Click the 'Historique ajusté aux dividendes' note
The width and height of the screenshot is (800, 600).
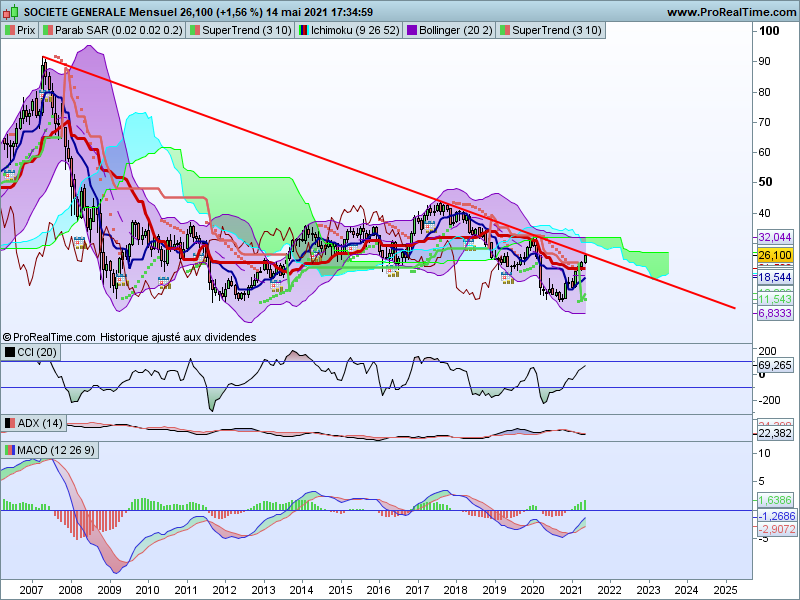tap(178, 337)
